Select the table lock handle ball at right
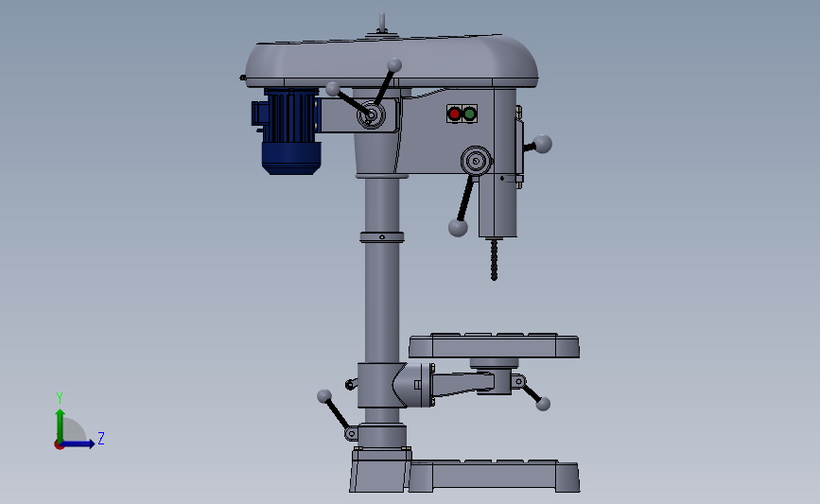 [543, 404]
